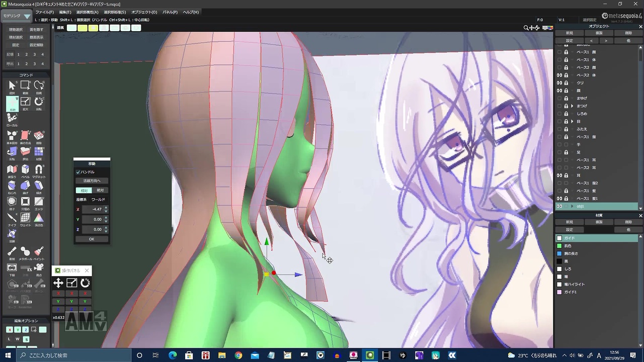
Task: Click the X value input field
Action: (93, 209)
